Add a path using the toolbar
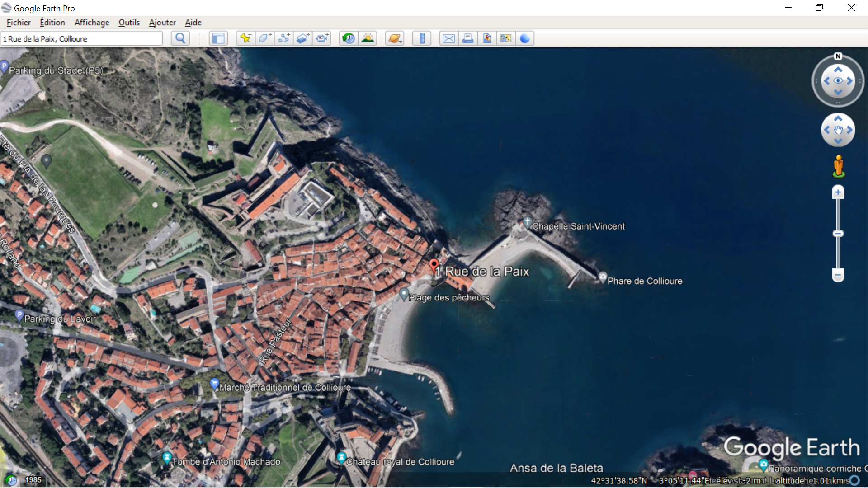The width and height of the screenshot is (868, 488). point(284,38)
